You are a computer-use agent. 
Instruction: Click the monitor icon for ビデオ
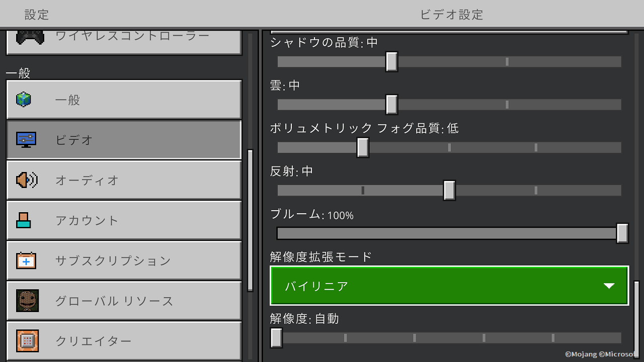pyautogui.click(x=26, y=140)
